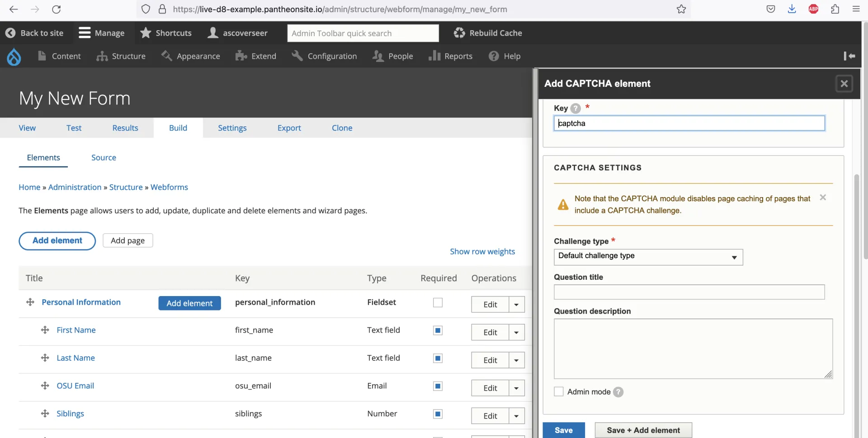This screenshot has height=438, width=868.
Task: Click the drag handle for Siblings
Action: 45,414
